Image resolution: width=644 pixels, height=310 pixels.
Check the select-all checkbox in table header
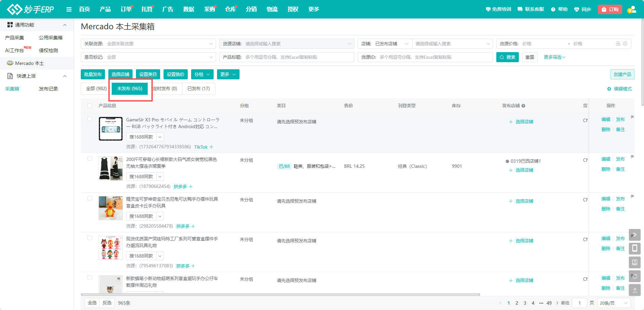tap(90, 106)
